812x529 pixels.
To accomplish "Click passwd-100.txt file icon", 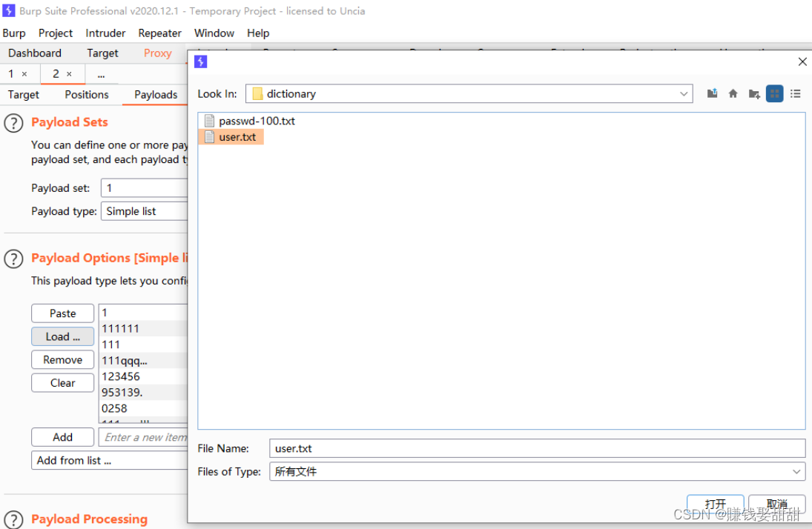I will (209, 121).
